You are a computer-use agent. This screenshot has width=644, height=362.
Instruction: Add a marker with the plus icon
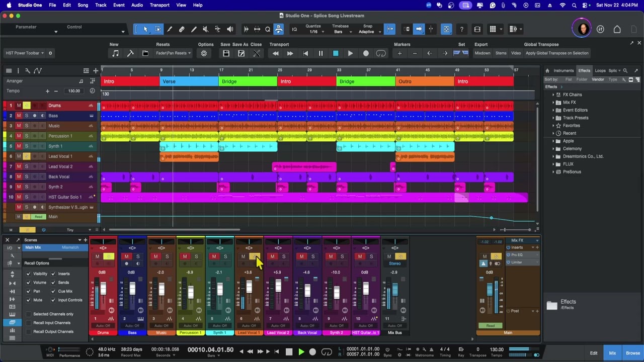(399, 53)
